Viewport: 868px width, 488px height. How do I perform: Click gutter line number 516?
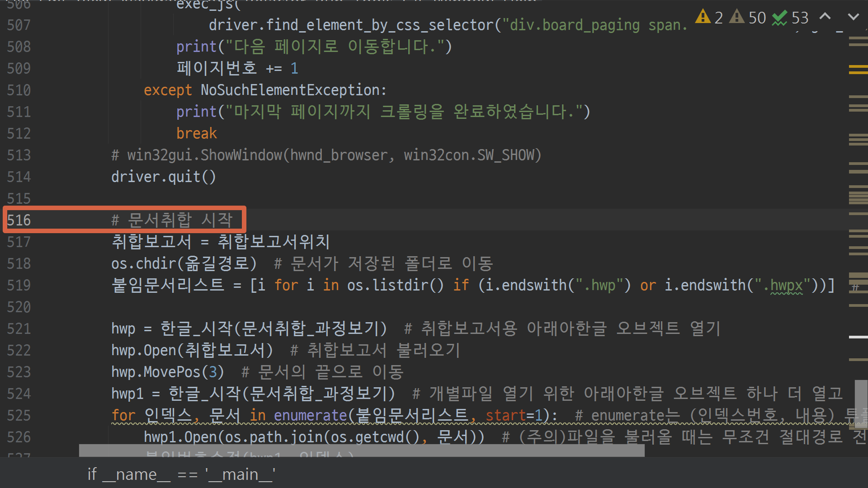point(19,220)
